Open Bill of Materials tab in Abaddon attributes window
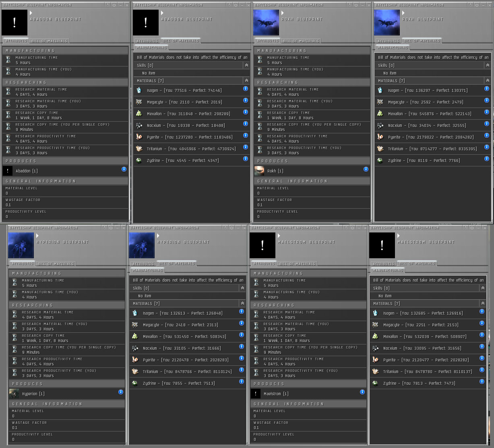494x448 pixels. [49, 41]
